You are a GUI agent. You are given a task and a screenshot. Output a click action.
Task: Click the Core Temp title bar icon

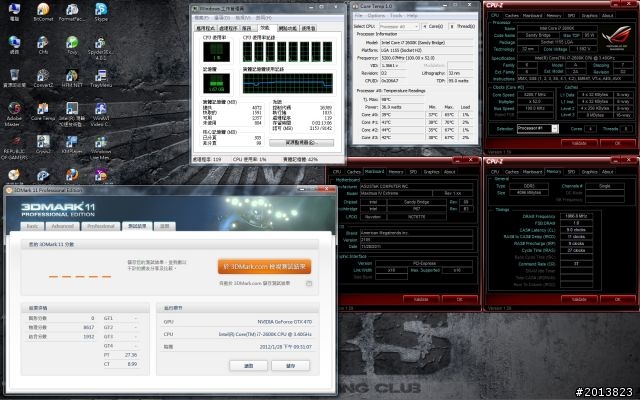356,6
